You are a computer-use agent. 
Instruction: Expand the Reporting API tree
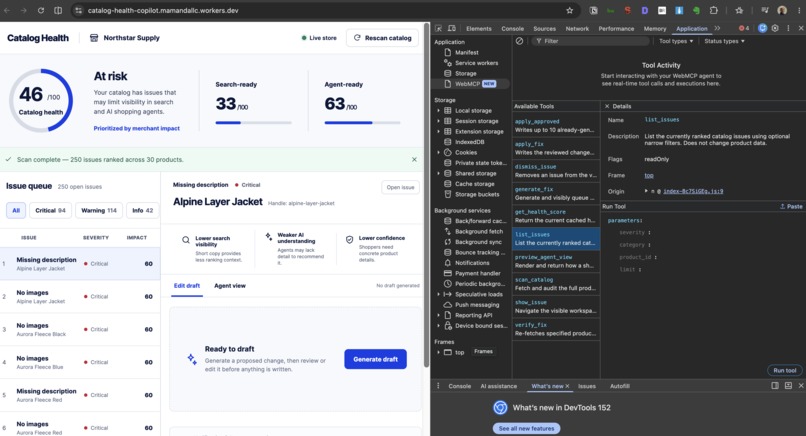(438, 315)
